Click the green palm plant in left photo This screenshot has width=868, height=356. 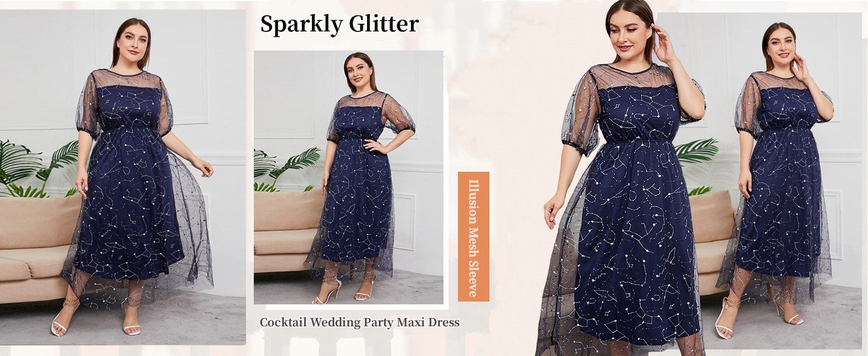[x=39, y=169]
